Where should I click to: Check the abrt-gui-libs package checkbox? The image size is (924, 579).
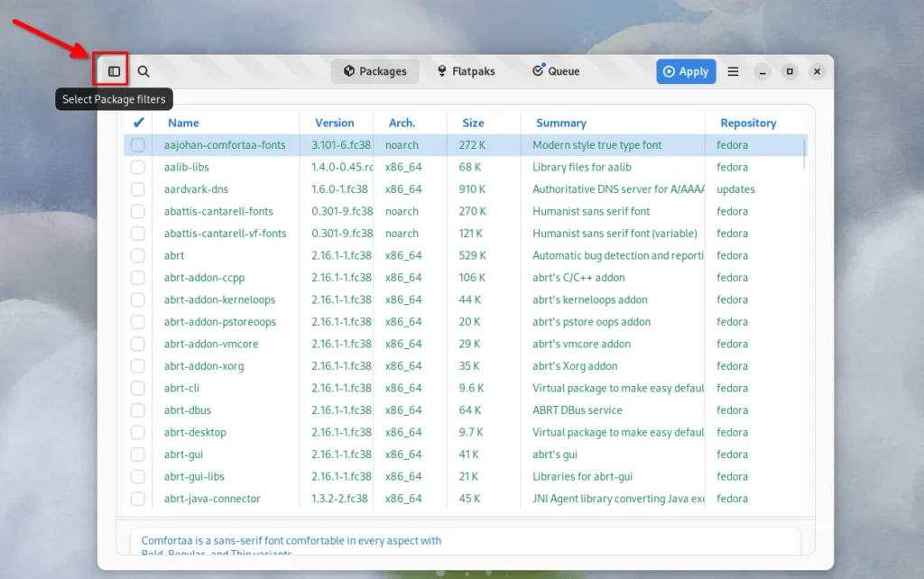pyautogui.click(x=138, y=476)
